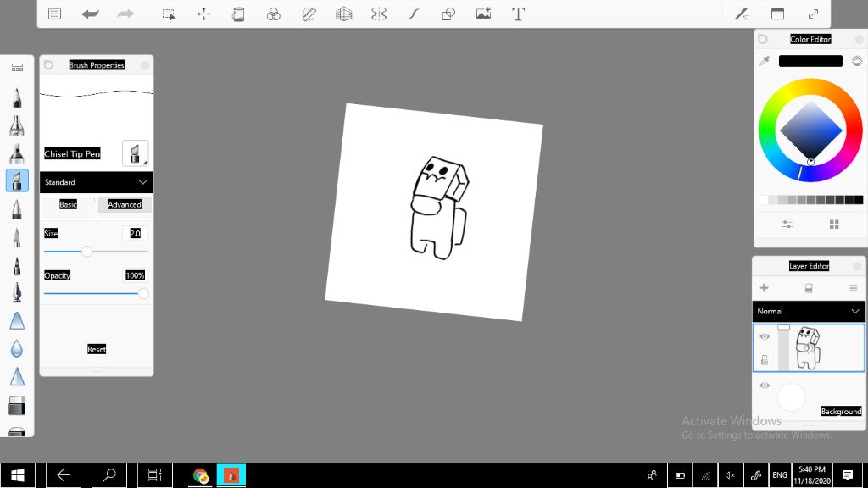Enable the Predictive Stroke curve tool
868x488 pixels.
[x=414, y=14]
